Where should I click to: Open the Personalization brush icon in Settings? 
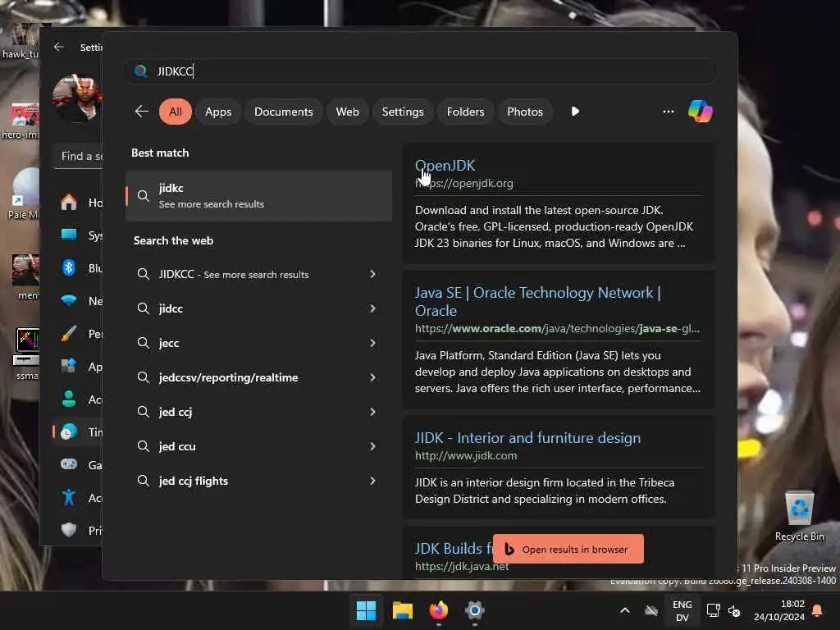pyautogui.click(x=69, y=333)
